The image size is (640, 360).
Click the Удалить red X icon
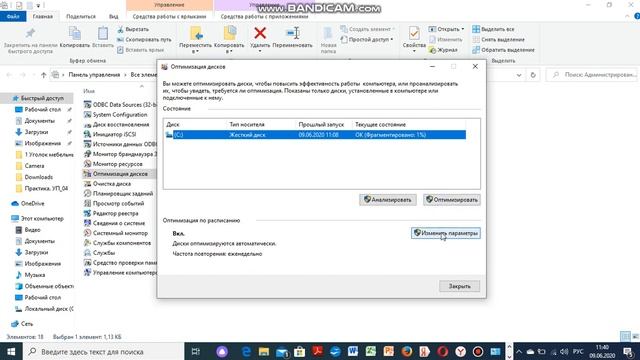260,33
